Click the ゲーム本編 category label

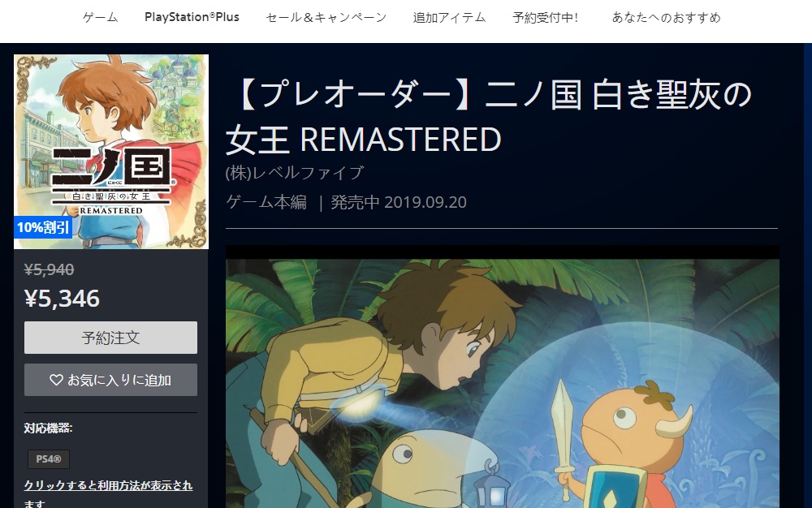click(x=266, y=202)
